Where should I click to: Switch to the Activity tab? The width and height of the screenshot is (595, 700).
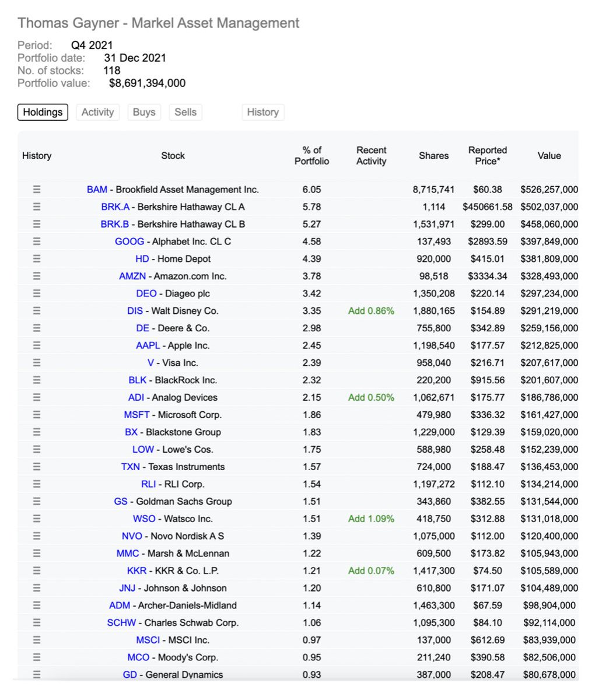[97, 112]
